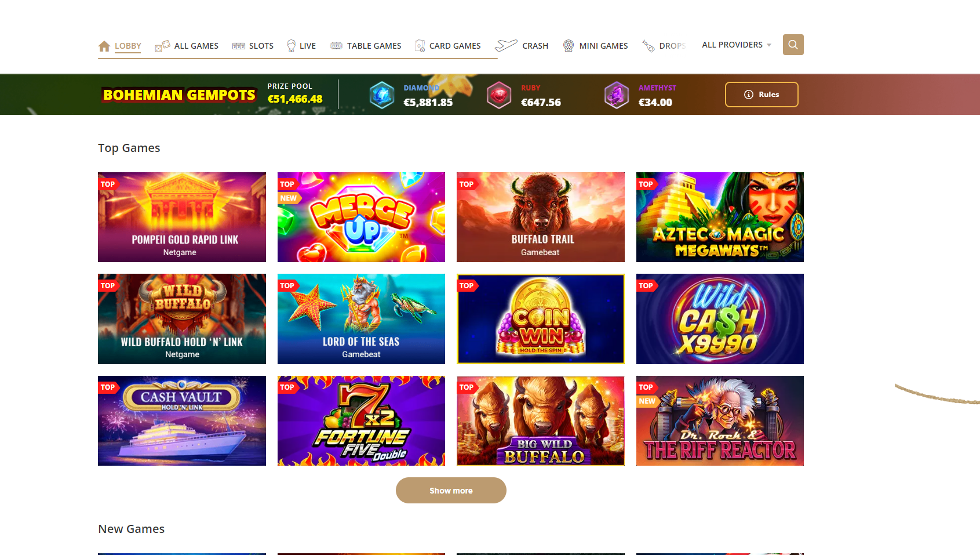
Task: Click the Crash airplane icon
Action: (506, 45)
